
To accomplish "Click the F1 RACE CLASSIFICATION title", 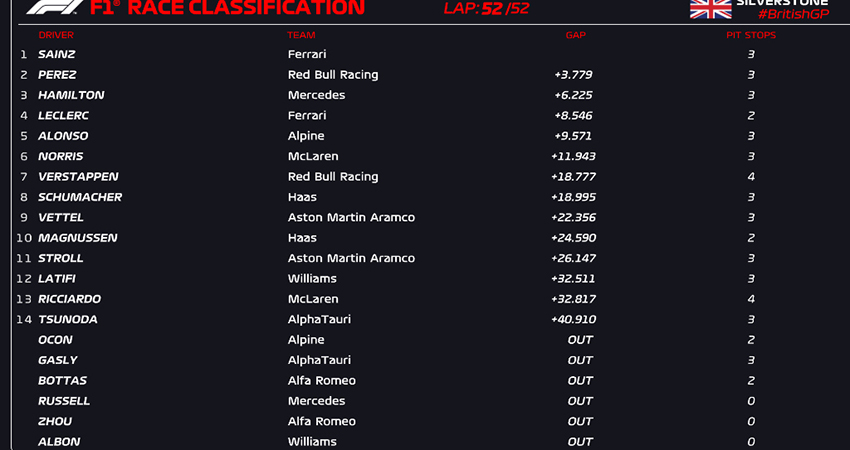I will point(227,8).
